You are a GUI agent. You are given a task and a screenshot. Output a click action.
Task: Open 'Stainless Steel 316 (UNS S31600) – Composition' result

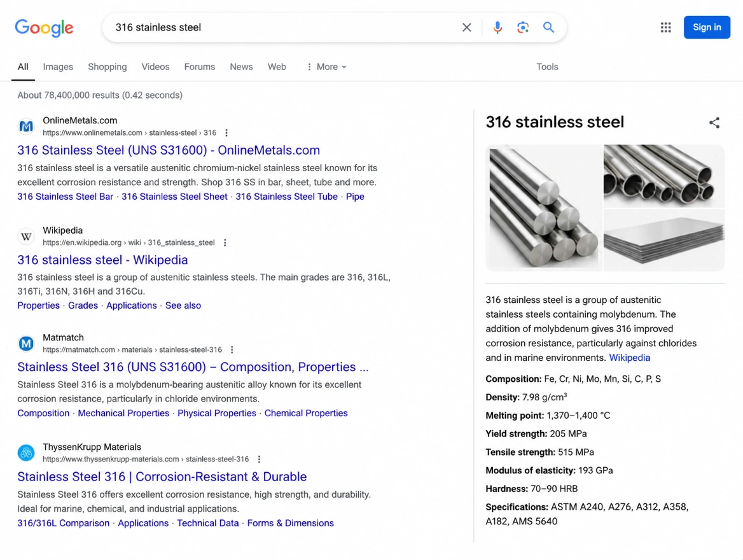(x=193, y=367)
